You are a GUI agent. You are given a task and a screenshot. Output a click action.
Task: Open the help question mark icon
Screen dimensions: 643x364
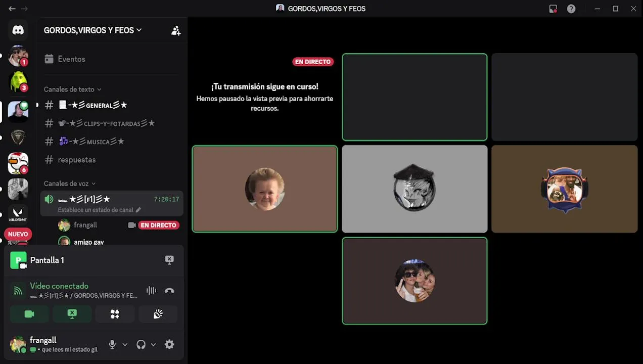(x=571, y=9)
